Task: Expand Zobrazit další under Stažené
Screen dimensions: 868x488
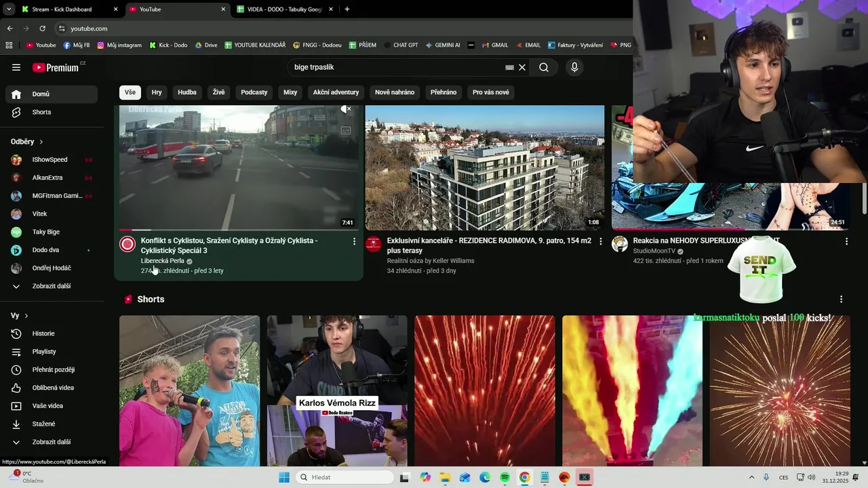Action: [52, 442]
